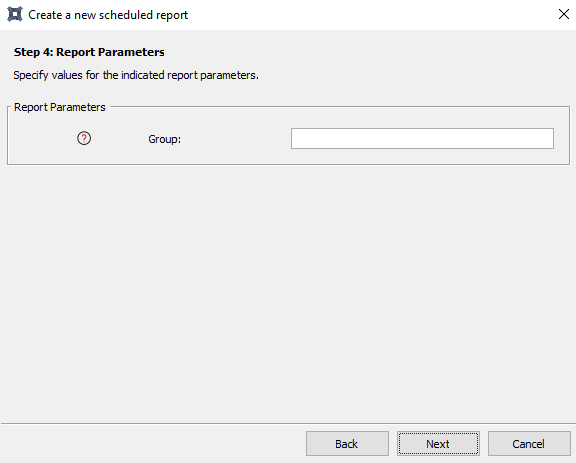Cancel the scheduled report wizard

pos(529,444)
